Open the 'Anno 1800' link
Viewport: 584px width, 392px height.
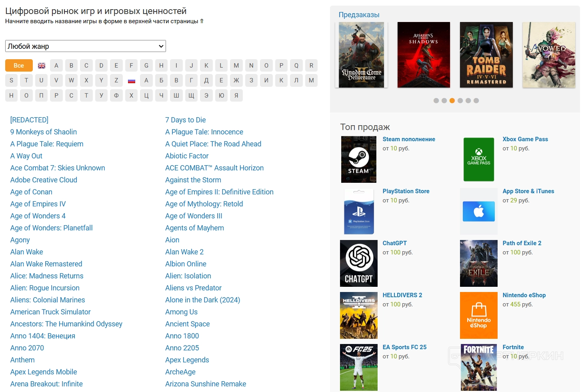[x=182, y=336]
